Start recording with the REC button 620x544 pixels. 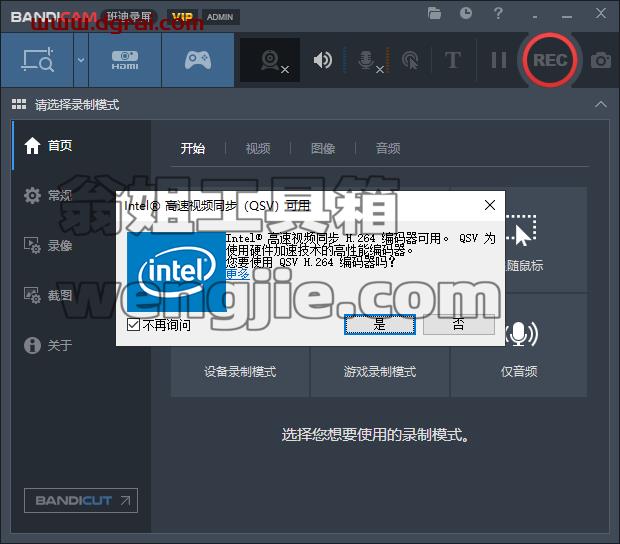(x=550, y=60)
